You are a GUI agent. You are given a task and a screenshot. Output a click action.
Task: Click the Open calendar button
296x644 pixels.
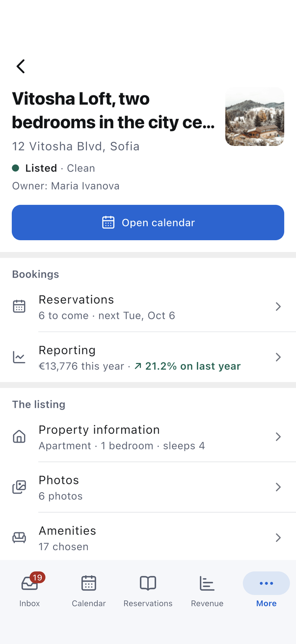(x=148, y=223)
